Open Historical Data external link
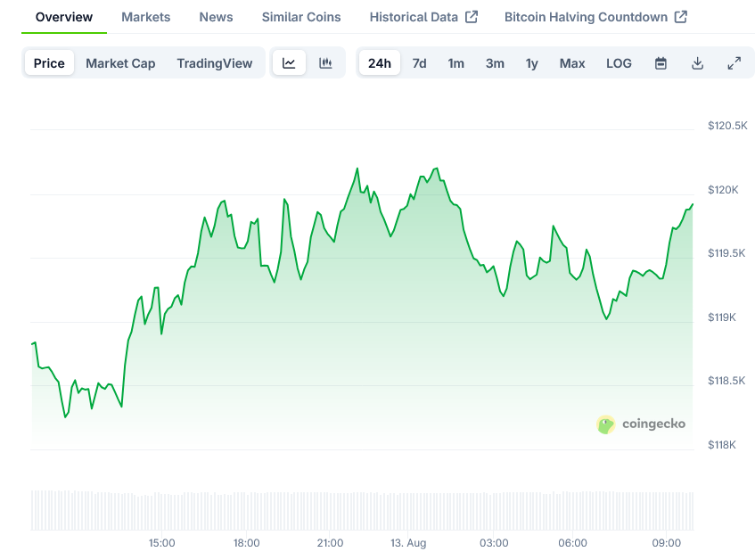Screen dimensions: 755x560 coord(423,17)
